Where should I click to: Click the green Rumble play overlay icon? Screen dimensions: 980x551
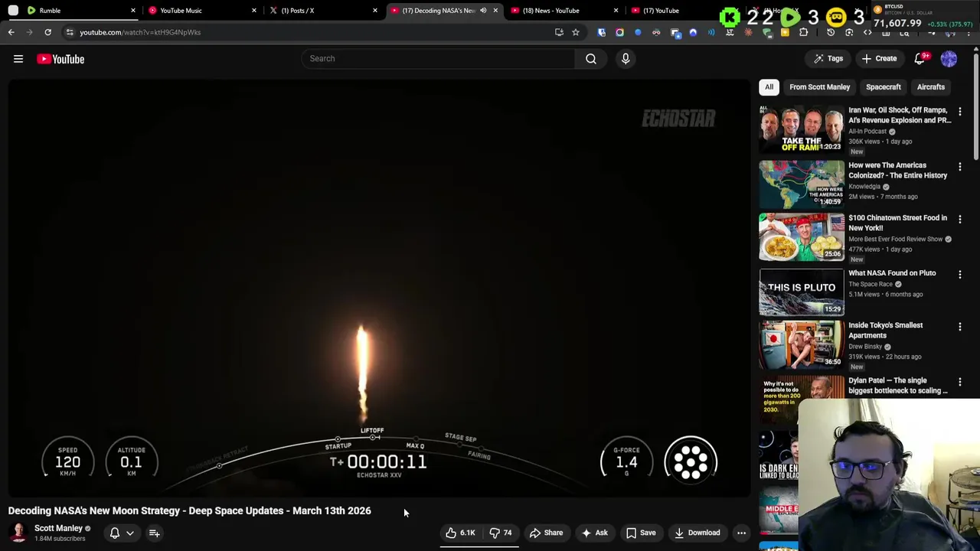coord(790,17)
